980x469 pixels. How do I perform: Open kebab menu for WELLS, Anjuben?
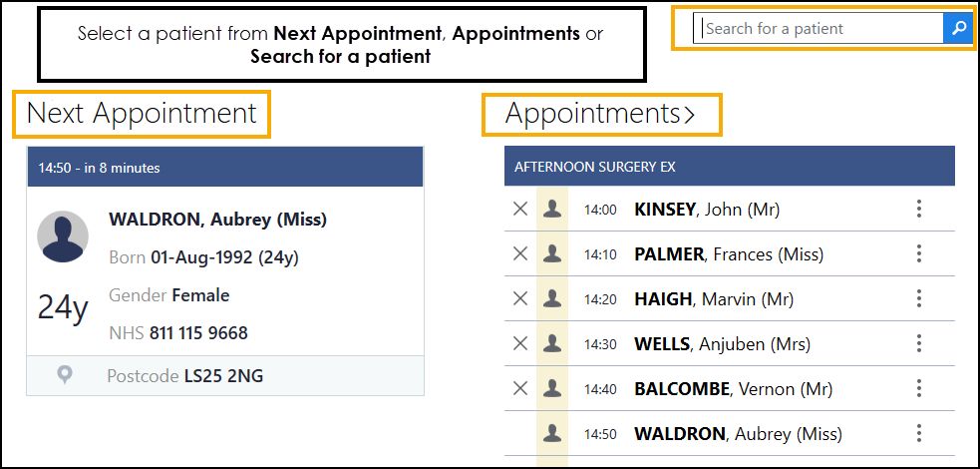tap(919, 344)
